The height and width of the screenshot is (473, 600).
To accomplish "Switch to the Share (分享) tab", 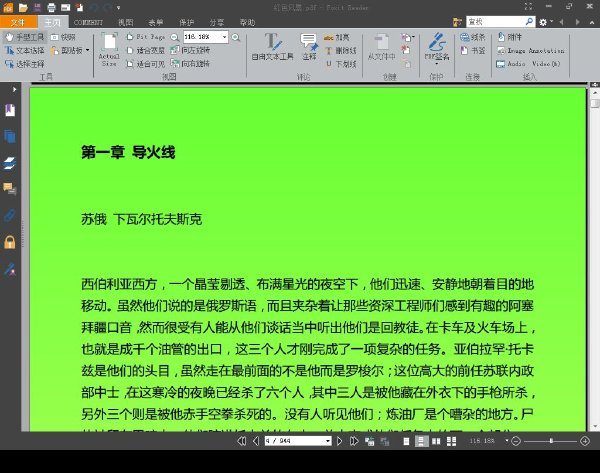I will (x=217, y=23).
